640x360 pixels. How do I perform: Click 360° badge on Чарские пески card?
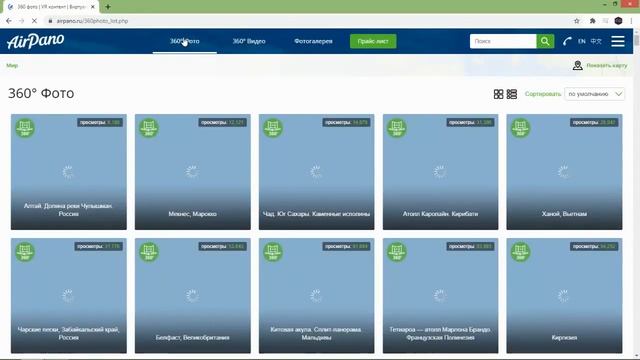25,252
